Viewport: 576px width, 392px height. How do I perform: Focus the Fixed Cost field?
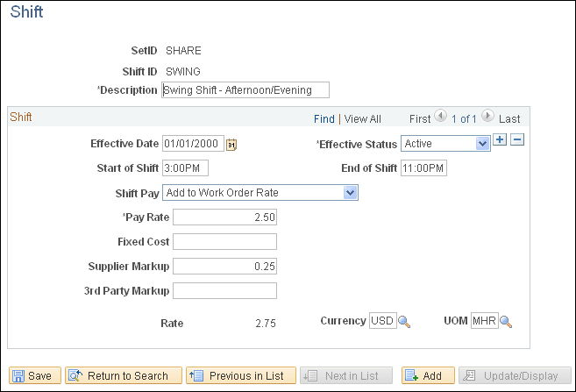click(x=224, y=242)
